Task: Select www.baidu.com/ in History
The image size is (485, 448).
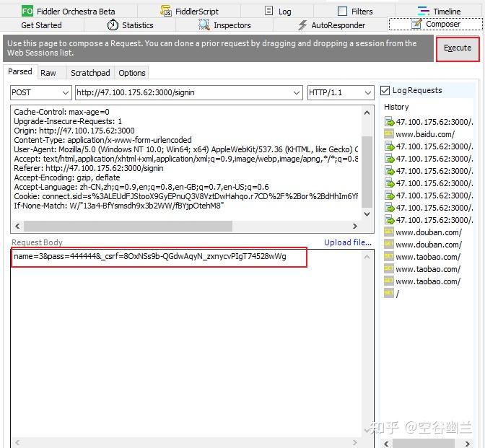Action: [425, 134]
